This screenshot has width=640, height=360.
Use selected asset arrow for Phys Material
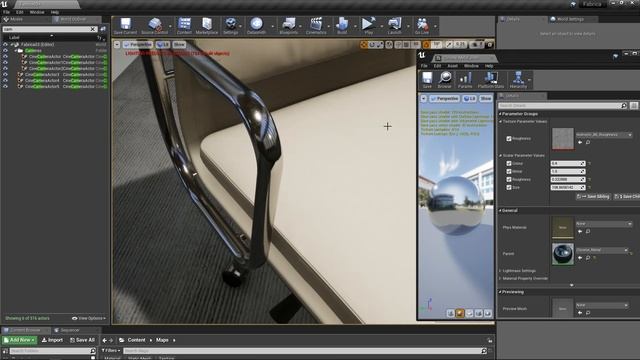click(x=580, y=231)
